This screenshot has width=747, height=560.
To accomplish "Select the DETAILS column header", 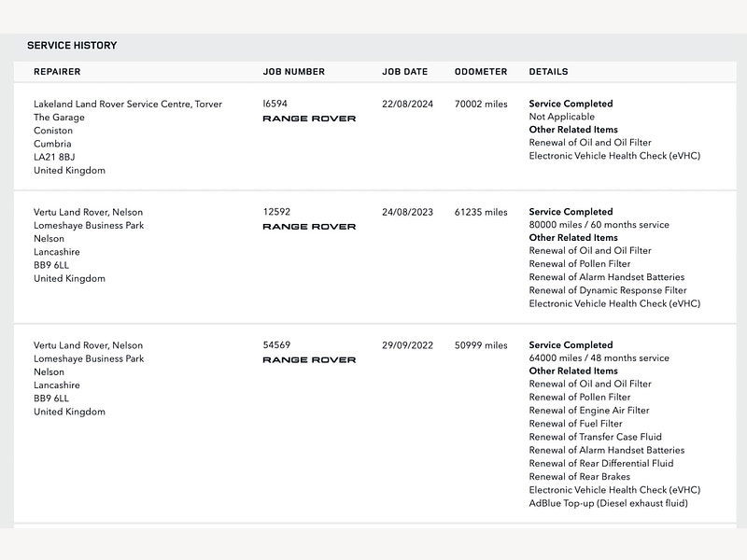I will tap(548, 72).
